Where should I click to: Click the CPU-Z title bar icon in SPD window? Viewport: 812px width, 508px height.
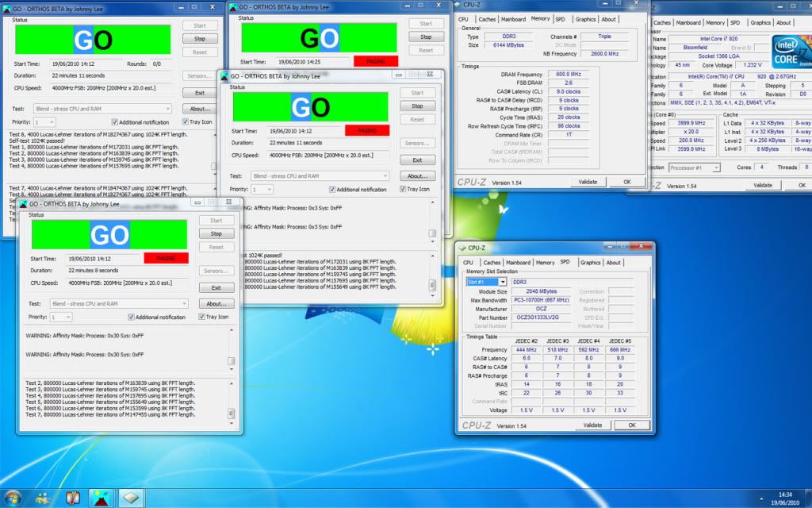(x=462, y=248)
